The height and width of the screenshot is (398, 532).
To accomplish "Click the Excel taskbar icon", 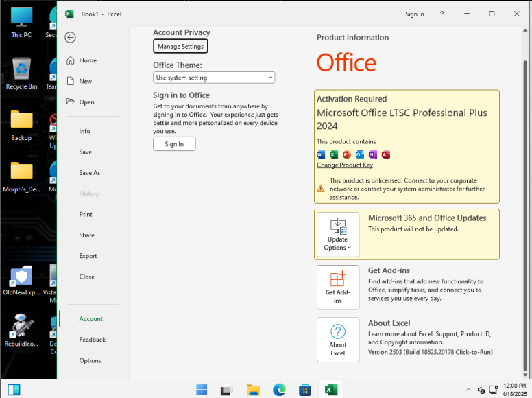I will tap(331, 390).
